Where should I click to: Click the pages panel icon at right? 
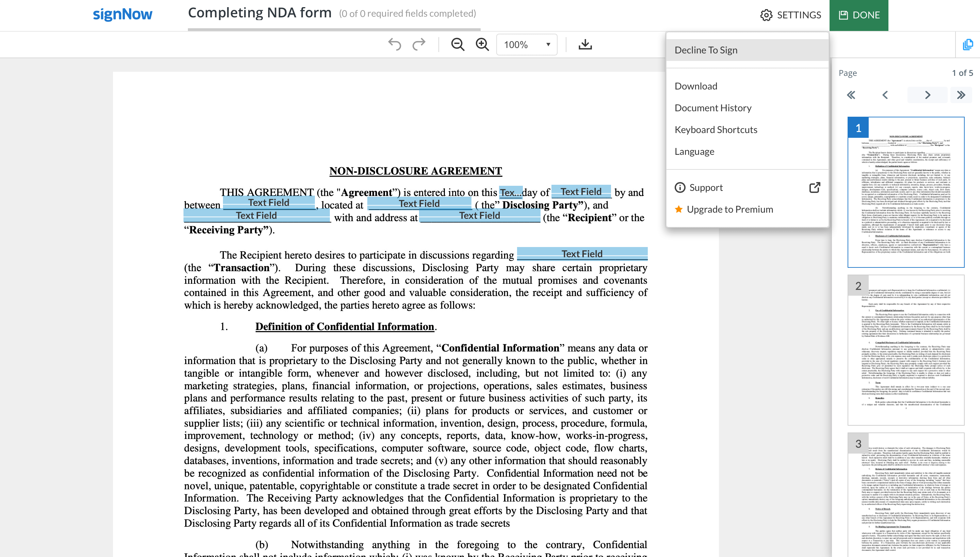tap(968, 44)
